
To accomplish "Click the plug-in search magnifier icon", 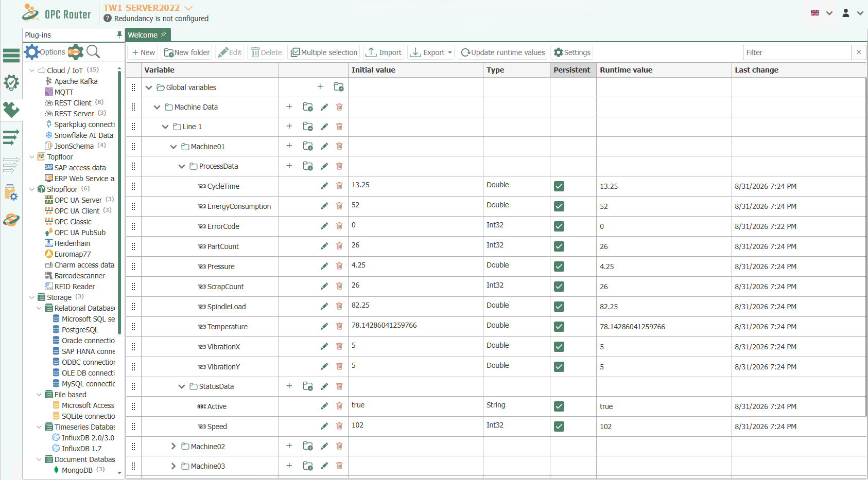I will pyautogui.click(x=93, y=51).
